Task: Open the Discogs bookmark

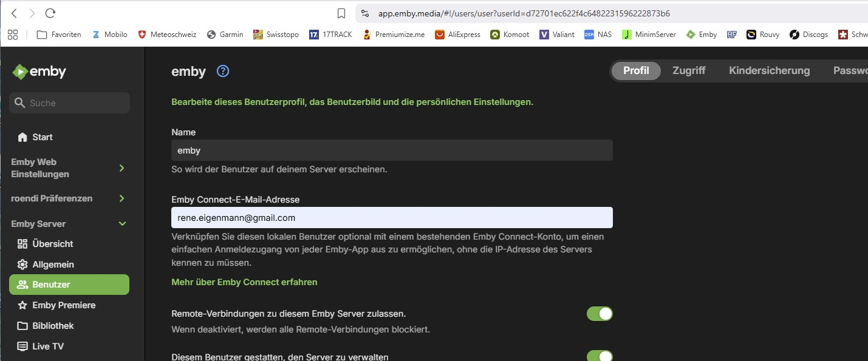Action: point(808,35)
